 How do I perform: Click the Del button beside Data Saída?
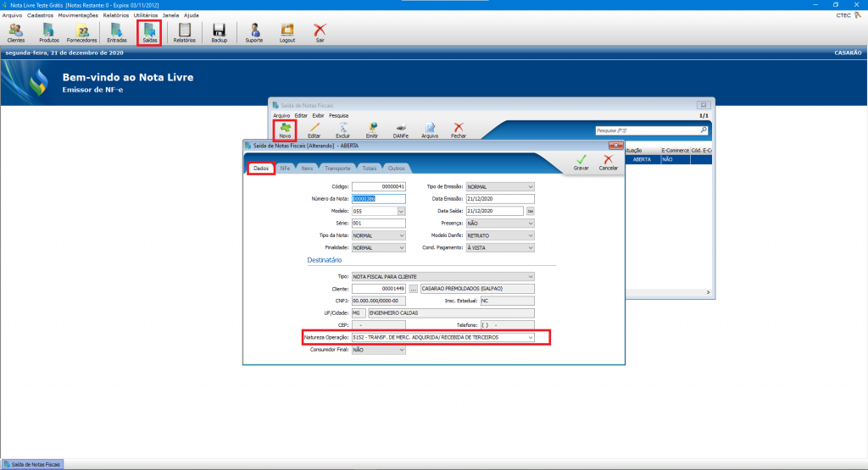coord(531,211)
